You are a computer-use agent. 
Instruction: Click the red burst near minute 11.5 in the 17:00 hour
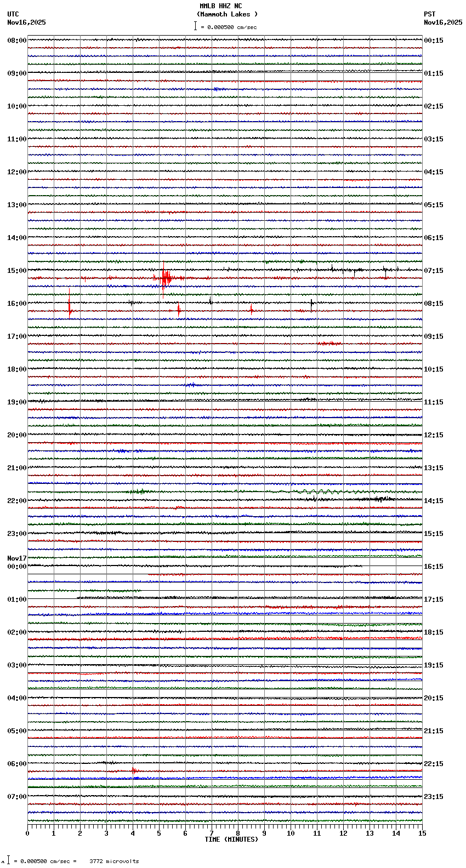[x=329, y=344]
